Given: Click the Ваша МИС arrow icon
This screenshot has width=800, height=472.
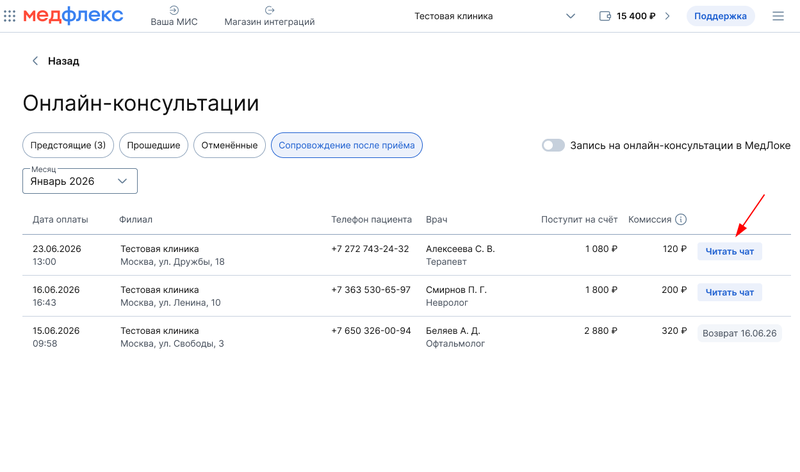Looking at the screenshot, I should [x=174, y=10].
